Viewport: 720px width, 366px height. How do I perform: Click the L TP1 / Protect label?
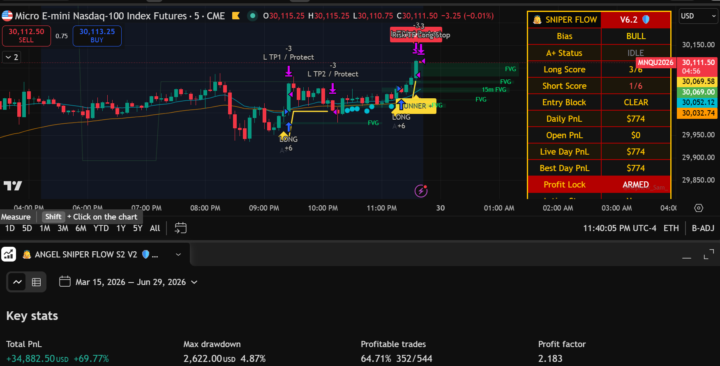coord(288,57)
